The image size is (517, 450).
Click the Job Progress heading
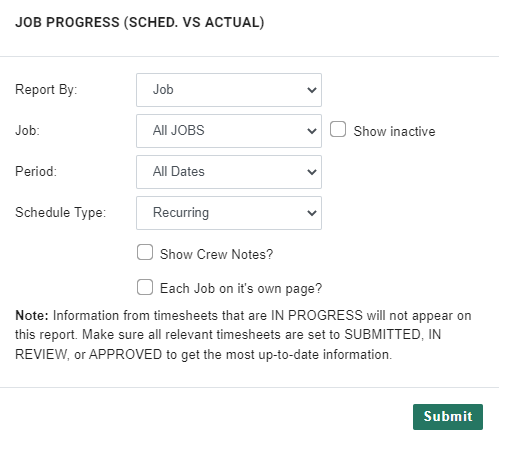(140, 22)
